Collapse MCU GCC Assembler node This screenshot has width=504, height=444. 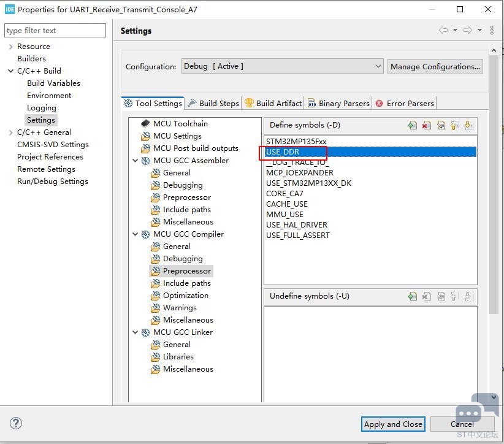point(135,161)
